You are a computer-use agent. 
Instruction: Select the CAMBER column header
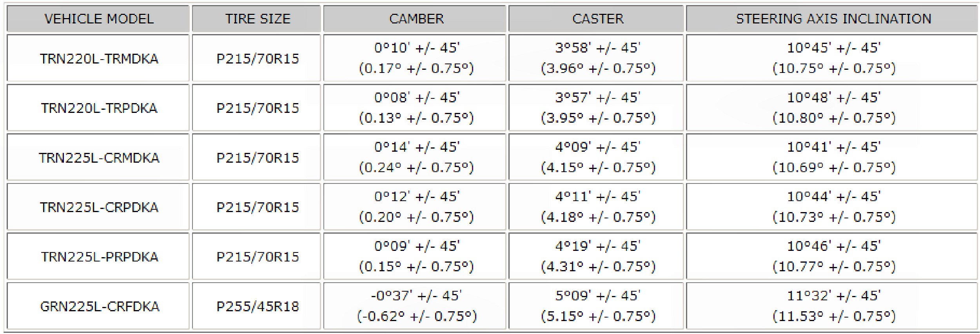(416, 18)
